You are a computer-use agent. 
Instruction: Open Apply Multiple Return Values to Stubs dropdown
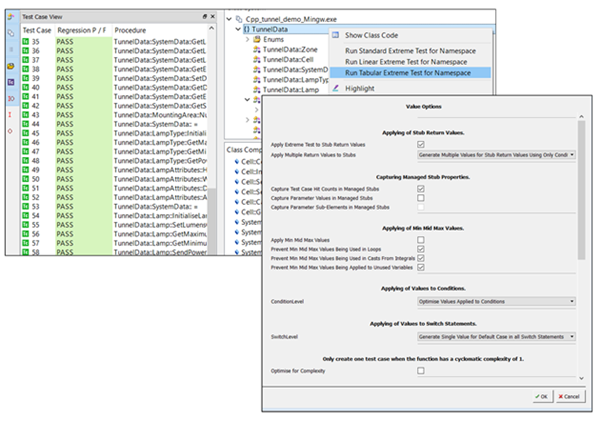(x=496, y=155)
